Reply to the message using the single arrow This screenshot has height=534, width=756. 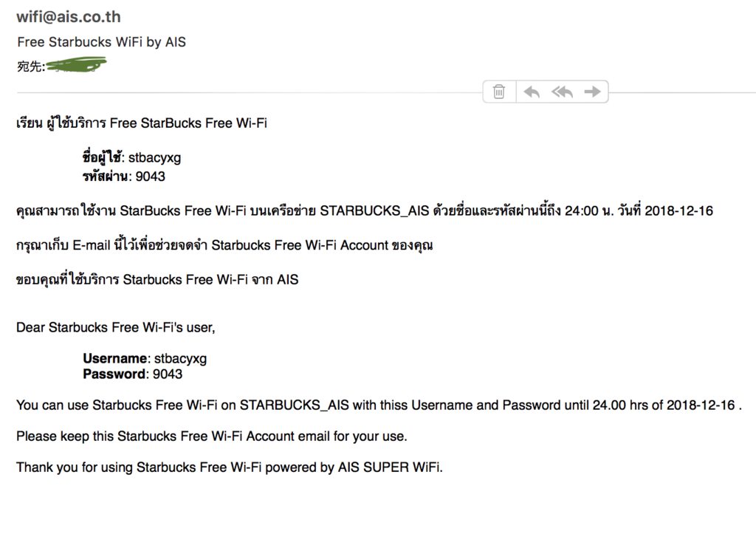(532, 92)
